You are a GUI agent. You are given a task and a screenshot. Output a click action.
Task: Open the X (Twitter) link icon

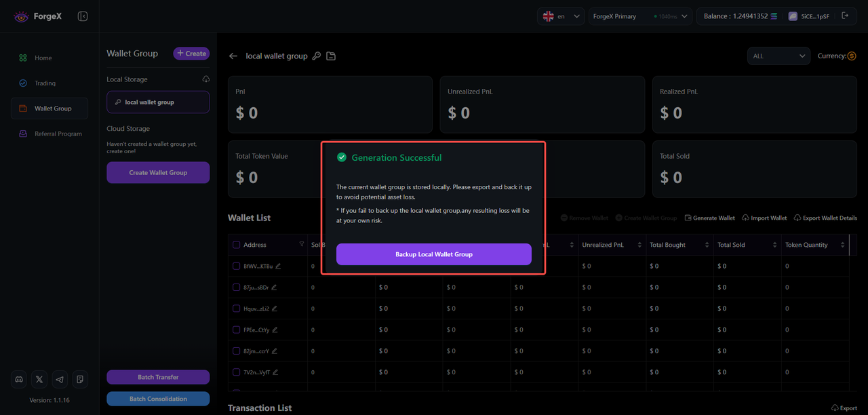click(39, 379)
